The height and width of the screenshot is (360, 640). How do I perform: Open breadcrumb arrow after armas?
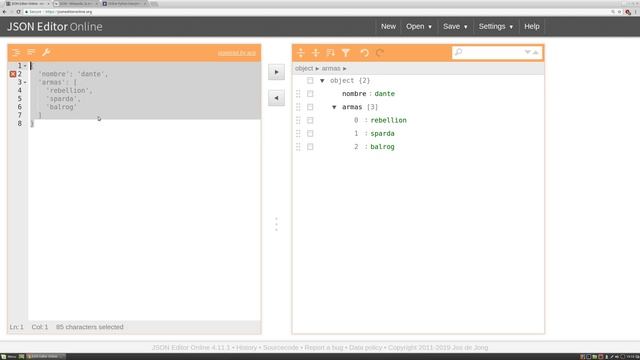click(x=344, y=69)
